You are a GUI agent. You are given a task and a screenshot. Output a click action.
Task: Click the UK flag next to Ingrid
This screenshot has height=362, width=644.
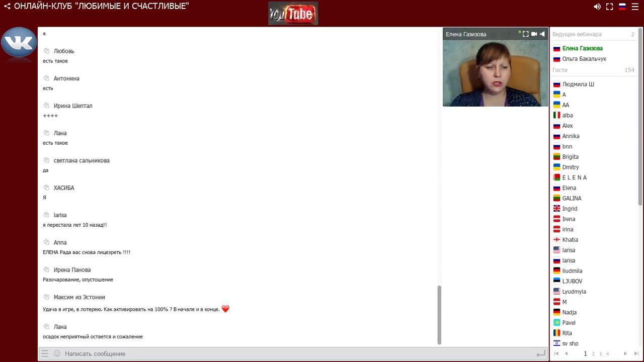[556, 209]
